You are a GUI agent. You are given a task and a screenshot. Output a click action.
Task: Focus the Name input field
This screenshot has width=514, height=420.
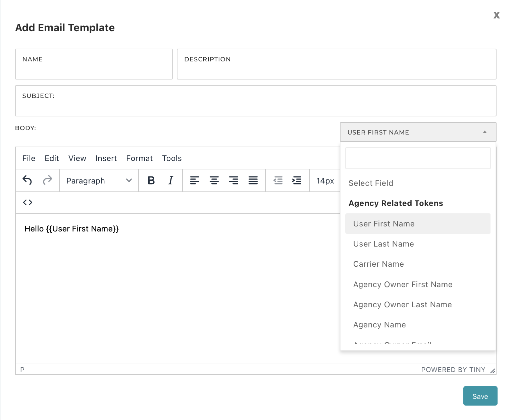coord(94,64)
